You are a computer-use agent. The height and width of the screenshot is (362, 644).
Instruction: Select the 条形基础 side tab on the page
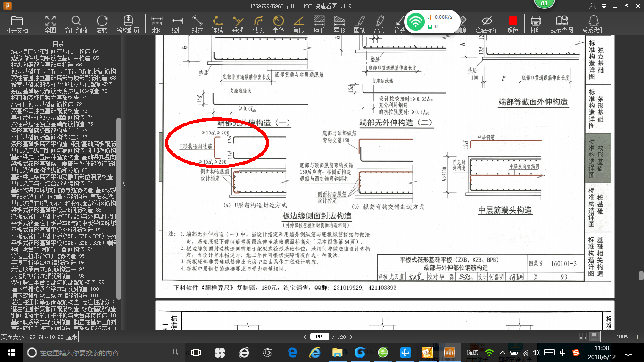598,109
